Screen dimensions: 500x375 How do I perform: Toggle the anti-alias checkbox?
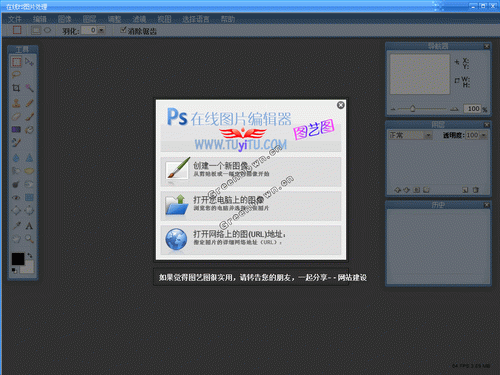click(123, 30)
